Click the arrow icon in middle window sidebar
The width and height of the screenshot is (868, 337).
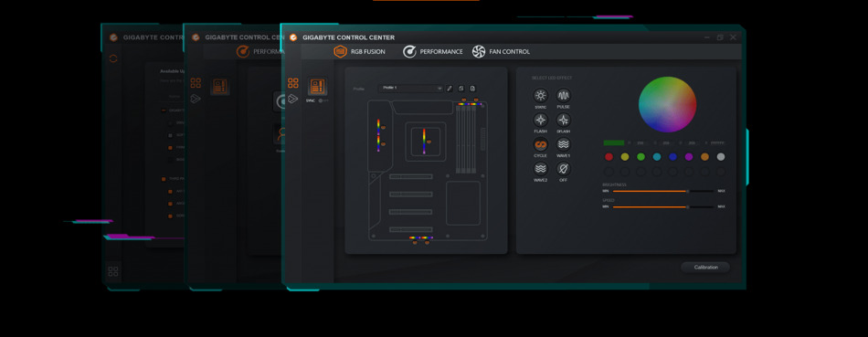coord(196,99)
